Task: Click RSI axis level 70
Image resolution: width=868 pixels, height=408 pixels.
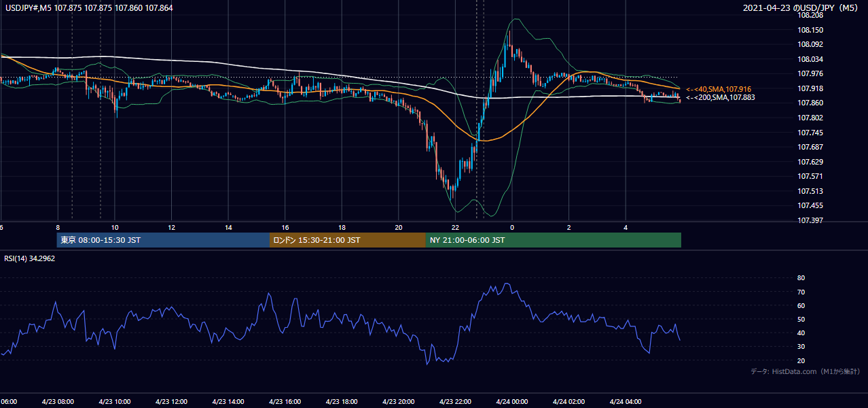Action: tap(801, 292)
